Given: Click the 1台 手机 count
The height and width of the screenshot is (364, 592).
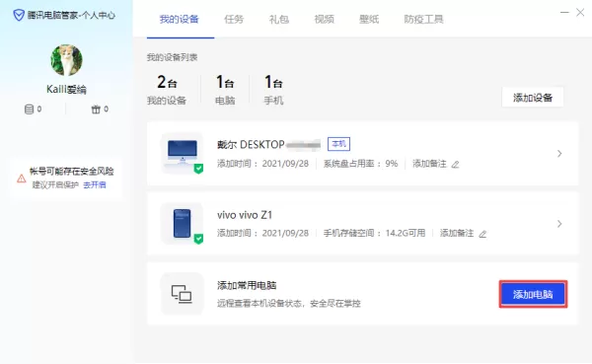Looking at the screenshot, I should (273, 90).
